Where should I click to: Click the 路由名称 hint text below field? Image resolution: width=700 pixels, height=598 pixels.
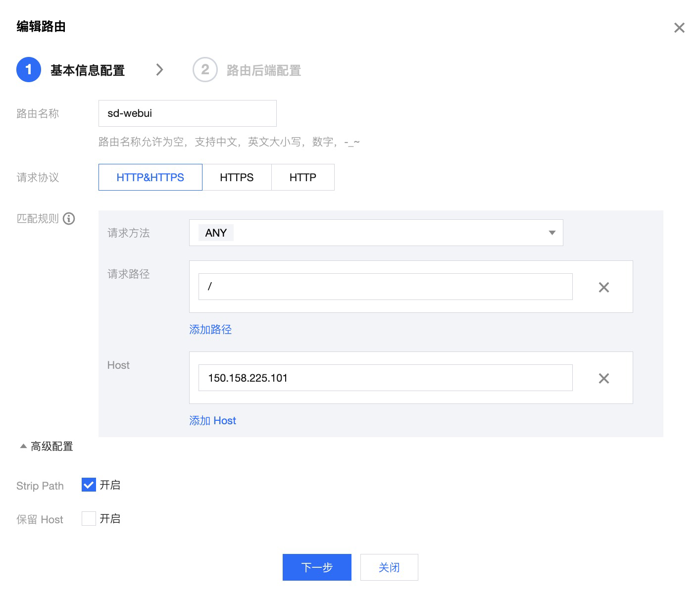[x=229, y=142]
